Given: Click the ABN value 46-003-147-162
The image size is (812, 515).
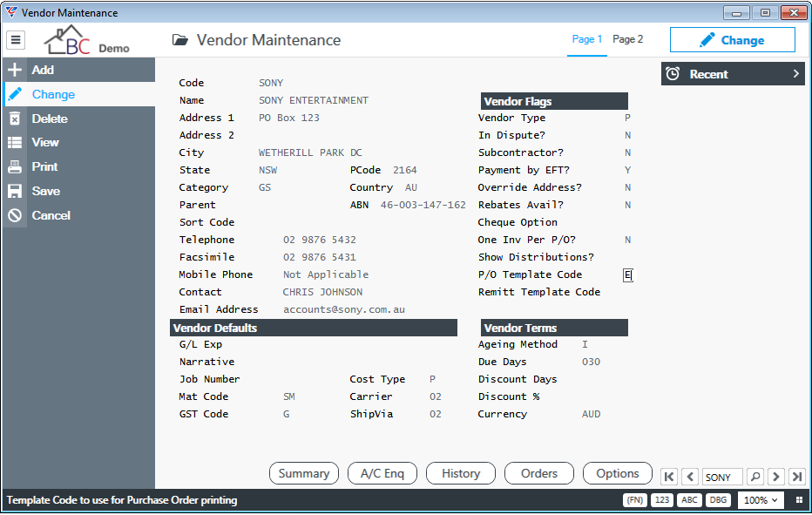Looking at the screenshot, I should pos(423,205).
